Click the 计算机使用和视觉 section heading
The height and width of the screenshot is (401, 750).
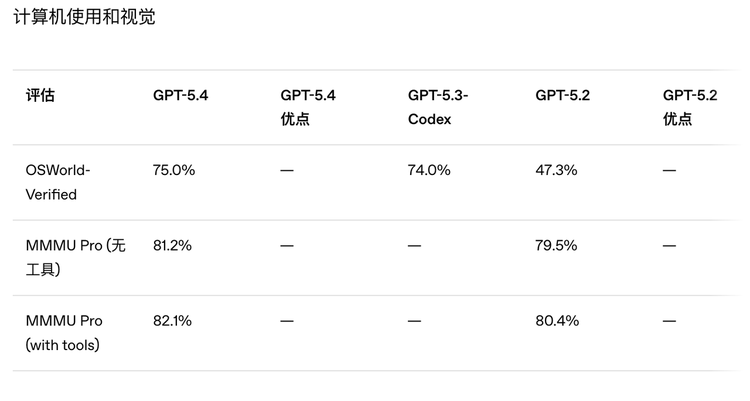[x=84, y=17]
